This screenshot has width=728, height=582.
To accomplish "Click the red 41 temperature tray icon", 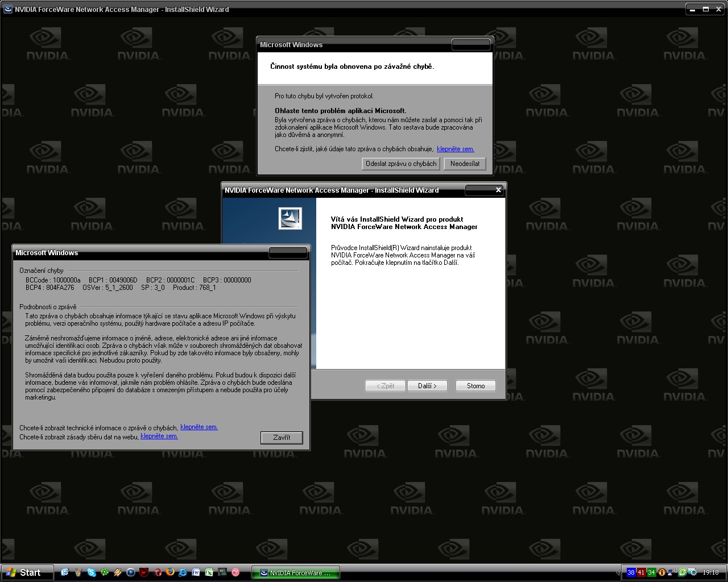I will tap(641, 572).
